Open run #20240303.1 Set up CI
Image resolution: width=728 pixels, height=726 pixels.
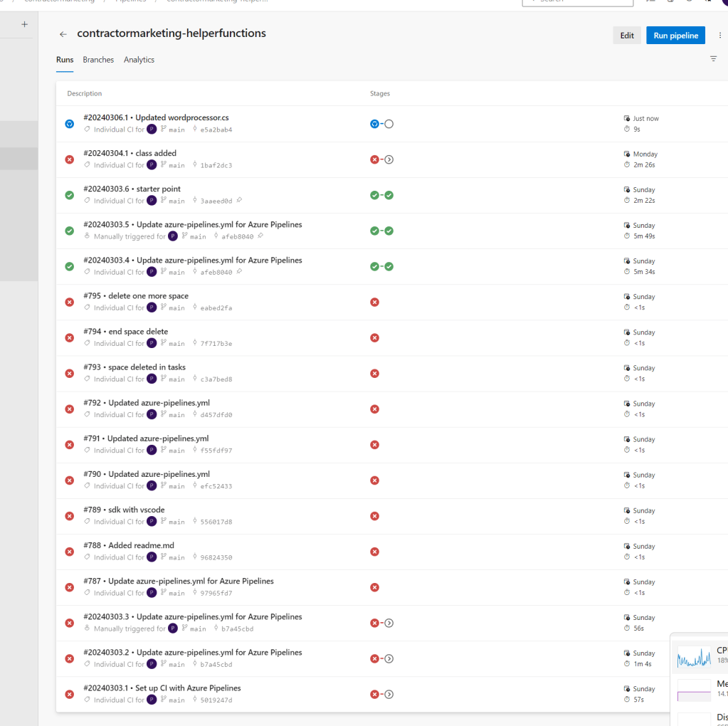tap(162, 688)
